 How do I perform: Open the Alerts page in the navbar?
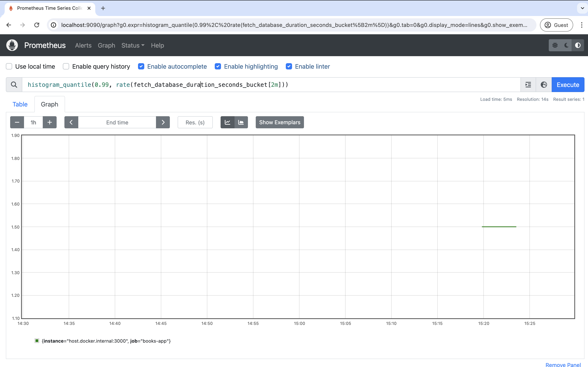pyautogui.click(x=83, y=45)
